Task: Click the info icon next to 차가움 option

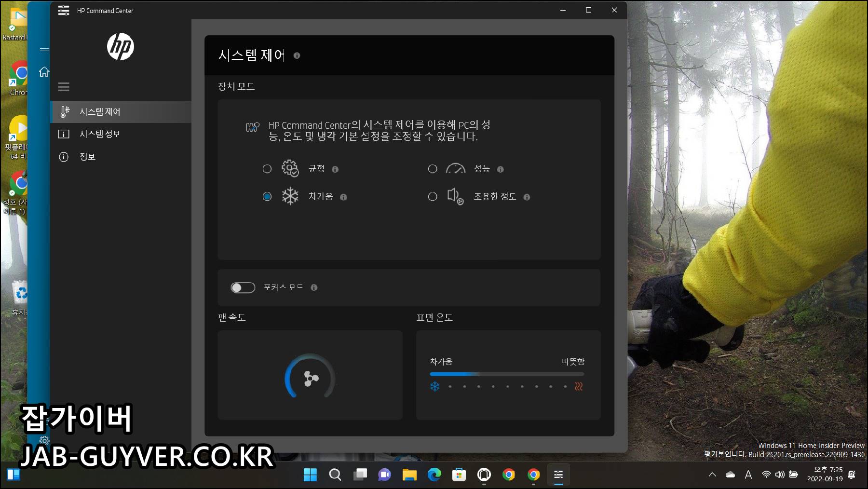Action: pos(343,197)
